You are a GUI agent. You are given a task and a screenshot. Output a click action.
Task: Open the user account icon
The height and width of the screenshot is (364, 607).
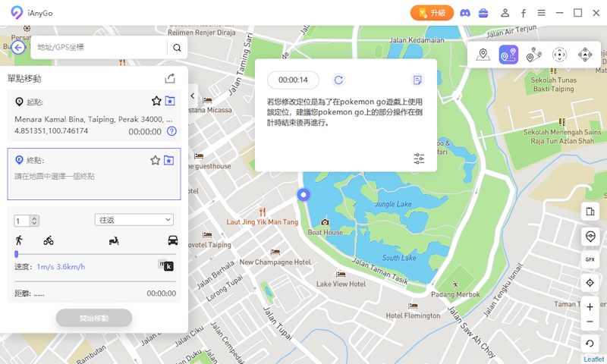tap(505, 13)
